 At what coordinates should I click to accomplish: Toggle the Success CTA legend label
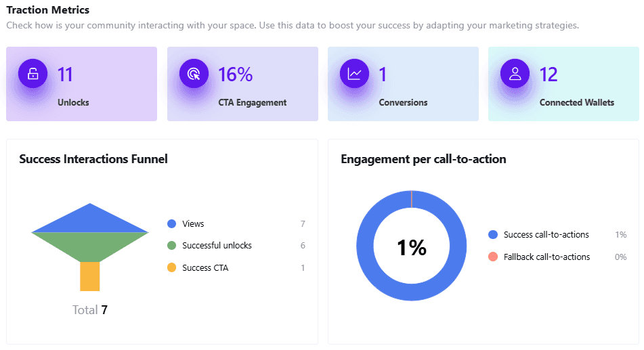point(205,268)
